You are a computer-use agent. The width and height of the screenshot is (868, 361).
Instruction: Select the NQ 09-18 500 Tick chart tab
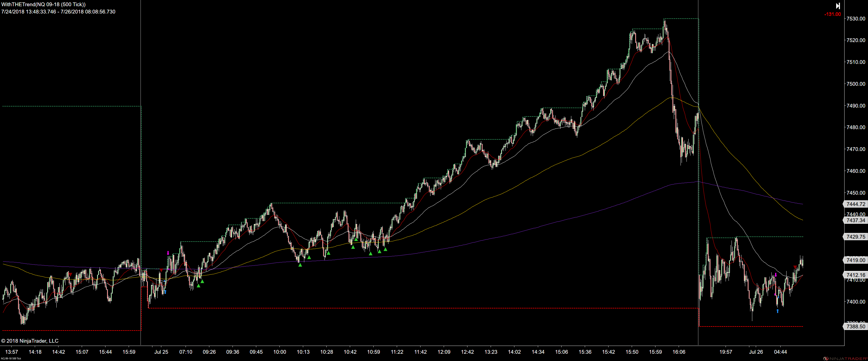[x=11, y=359]
